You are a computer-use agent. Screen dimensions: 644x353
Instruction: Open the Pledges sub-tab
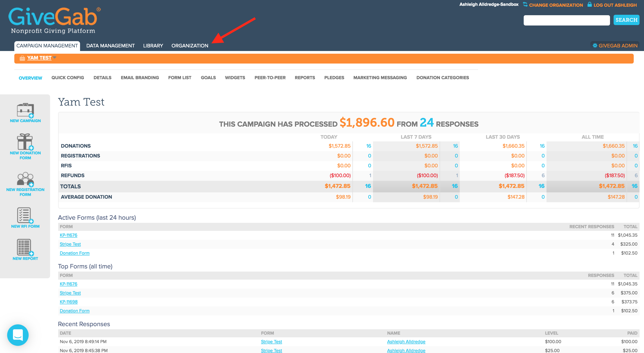pyautogui.click(x=334, y=78)
